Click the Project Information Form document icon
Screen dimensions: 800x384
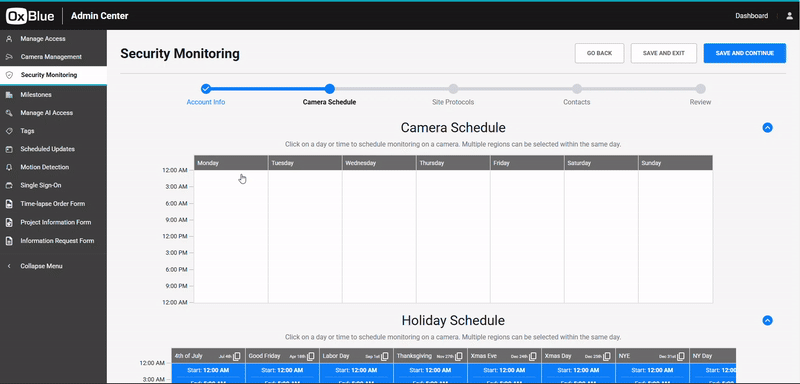point(9,222)
